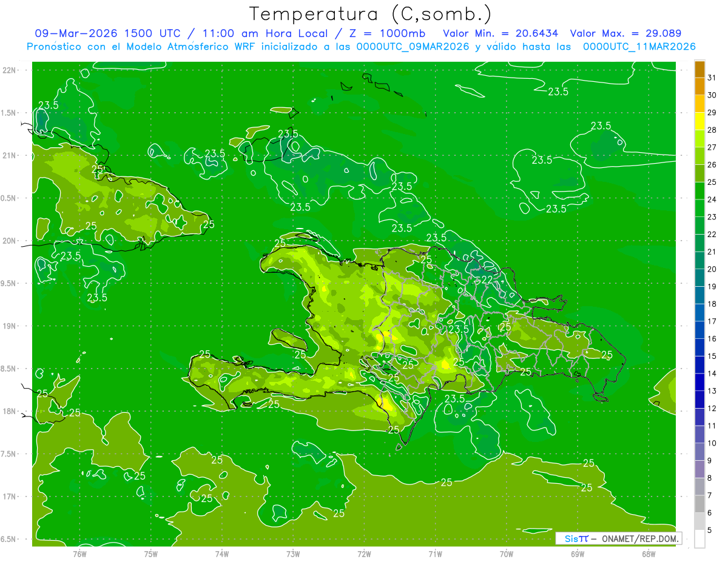Select the 17N latitude label
728x562 pixels.
point(10,497)
